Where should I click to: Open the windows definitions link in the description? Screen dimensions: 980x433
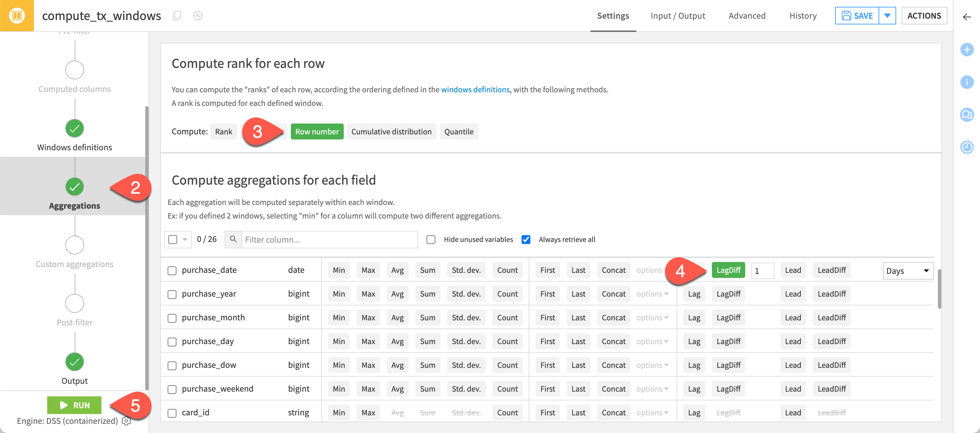click(x=475, y=89)
